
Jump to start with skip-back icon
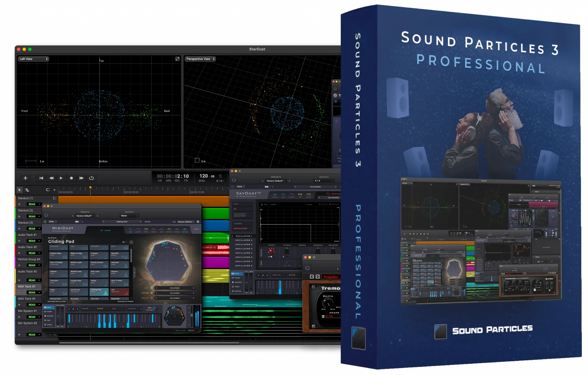pos(41,178)
